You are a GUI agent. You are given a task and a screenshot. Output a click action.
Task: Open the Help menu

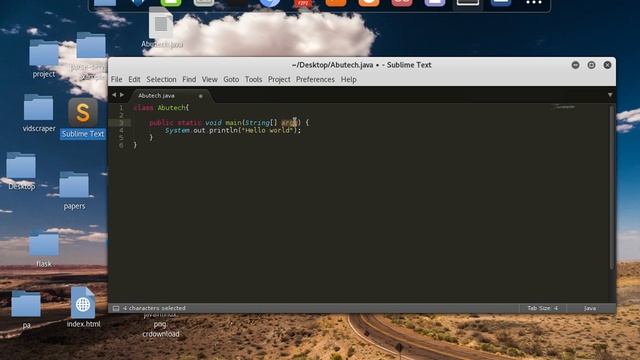point(349,79)
